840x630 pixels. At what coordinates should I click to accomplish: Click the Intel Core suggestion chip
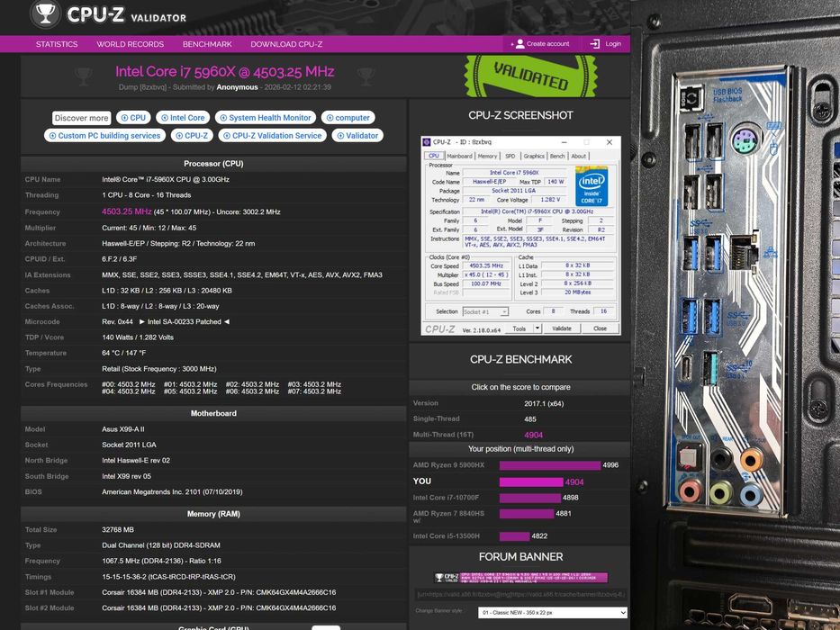tap(183, 118)
